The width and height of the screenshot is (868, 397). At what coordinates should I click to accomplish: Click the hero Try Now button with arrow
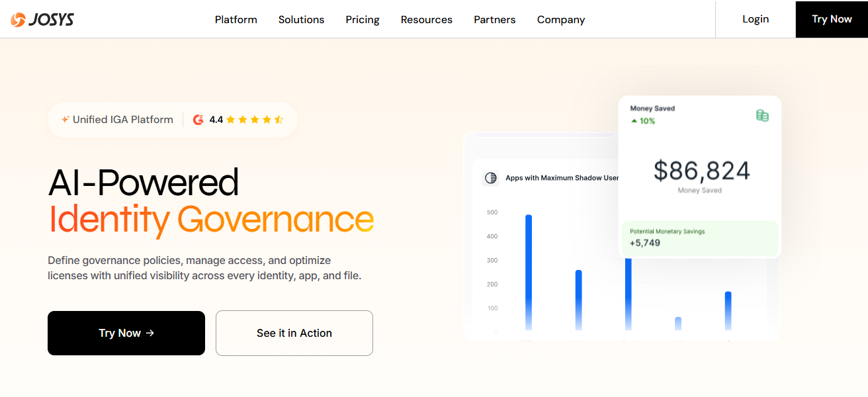coord(126,333)
